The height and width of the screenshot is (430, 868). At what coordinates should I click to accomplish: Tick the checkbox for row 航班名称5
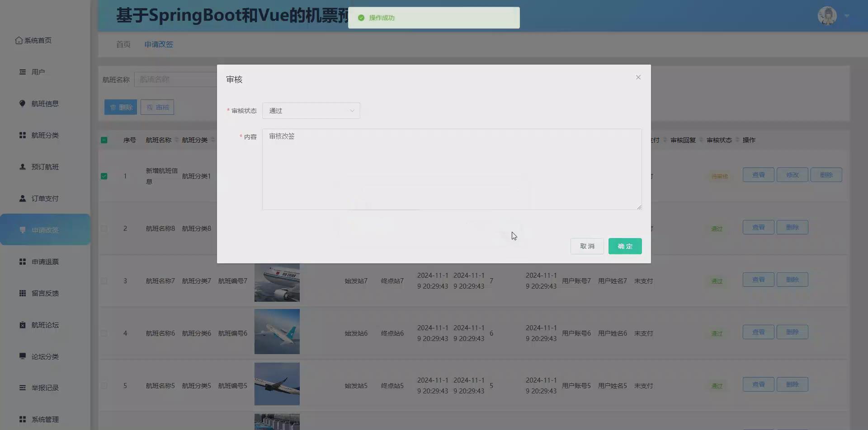[104, 386]
